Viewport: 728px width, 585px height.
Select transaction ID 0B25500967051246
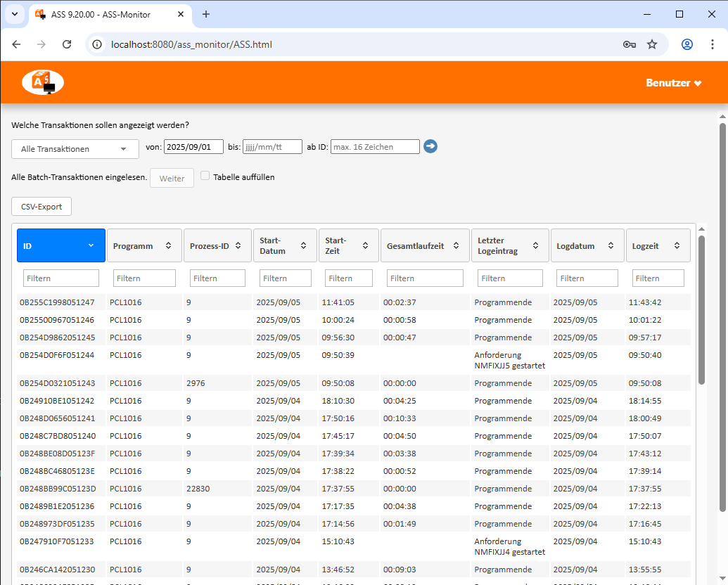(x=57, y=320)
